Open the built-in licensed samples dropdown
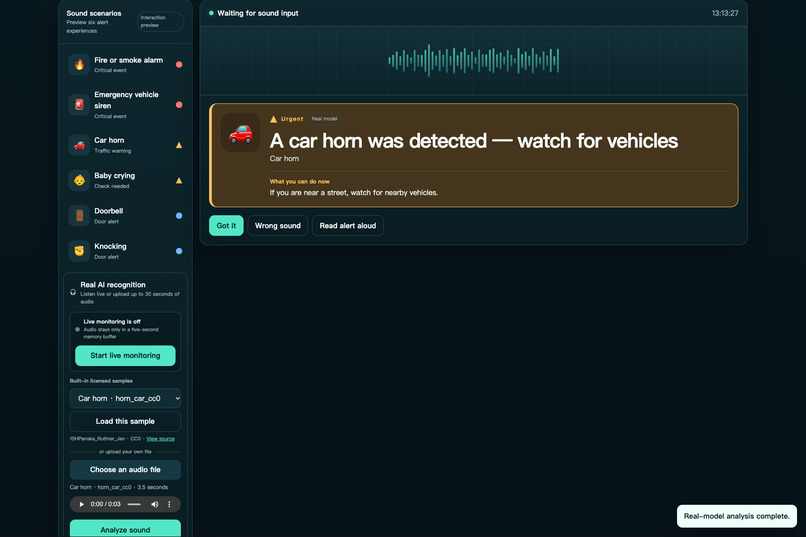Viewport: 806px width, 537px height. [x=125, y=398]
